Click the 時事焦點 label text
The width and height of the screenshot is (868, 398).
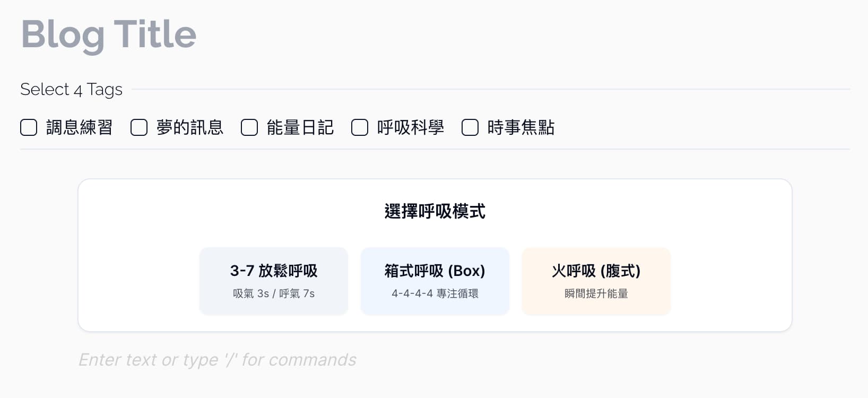point(520,128)
